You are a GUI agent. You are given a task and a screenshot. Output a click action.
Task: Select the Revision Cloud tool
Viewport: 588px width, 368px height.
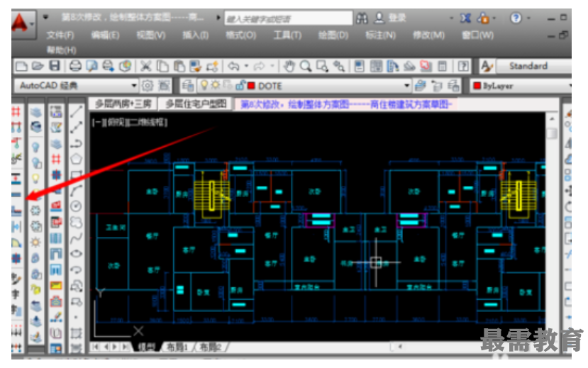(x=77, y=222)
